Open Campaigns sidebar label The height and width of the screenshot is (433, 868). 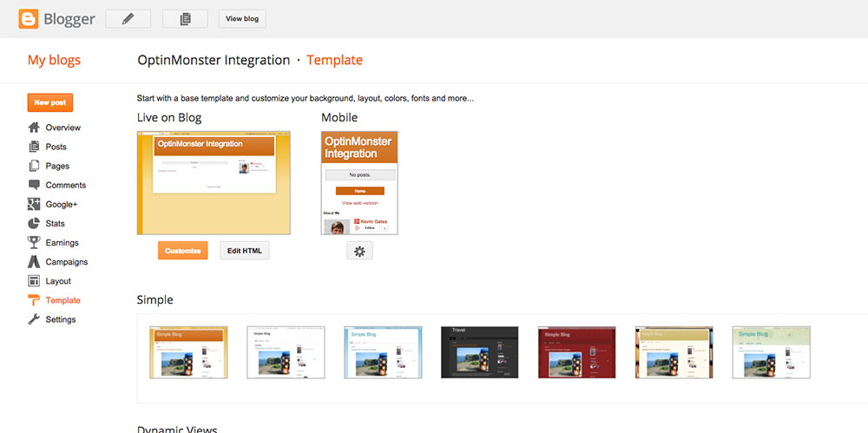tap(67, 262)
